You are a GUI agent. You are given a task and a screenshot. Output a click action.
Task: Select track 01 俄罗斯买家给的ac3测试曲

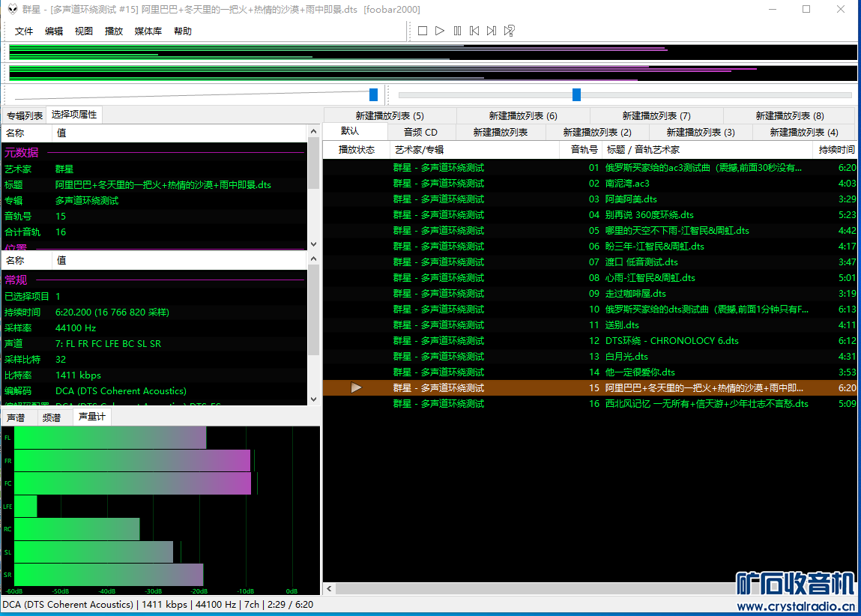590,167
